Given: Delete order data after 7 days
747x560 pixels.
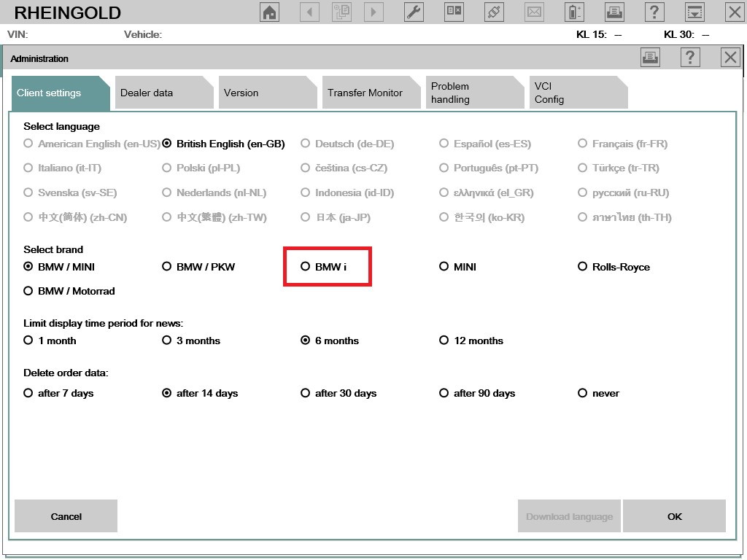Looking at the screenshot, I should click(58, 393).
